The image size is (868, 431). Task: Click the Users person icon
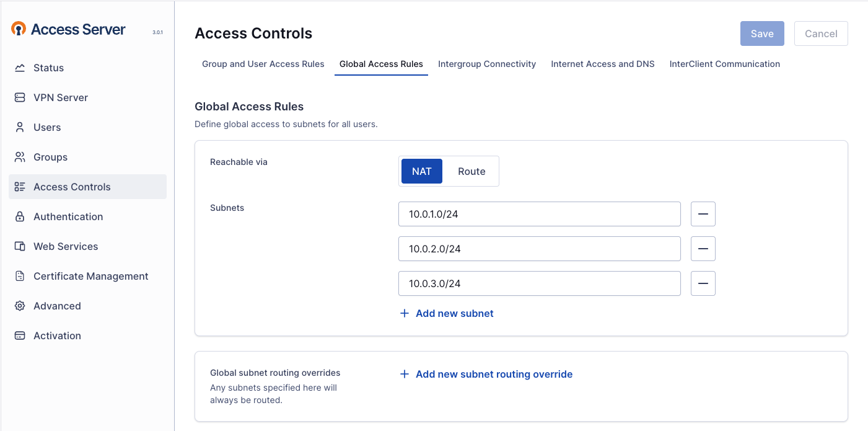20,127
